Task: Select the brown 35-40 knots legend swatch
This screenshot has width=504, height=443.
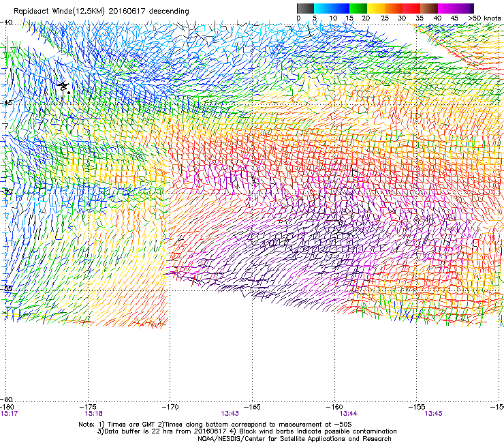Action: tap(429, 8)
